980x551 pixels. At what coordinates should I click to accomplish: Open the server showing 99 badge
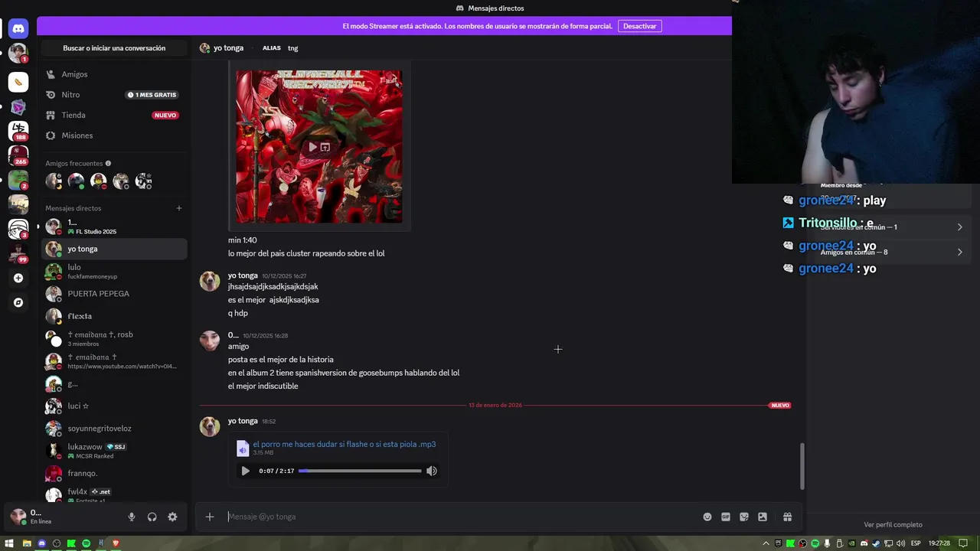point(18,253)
